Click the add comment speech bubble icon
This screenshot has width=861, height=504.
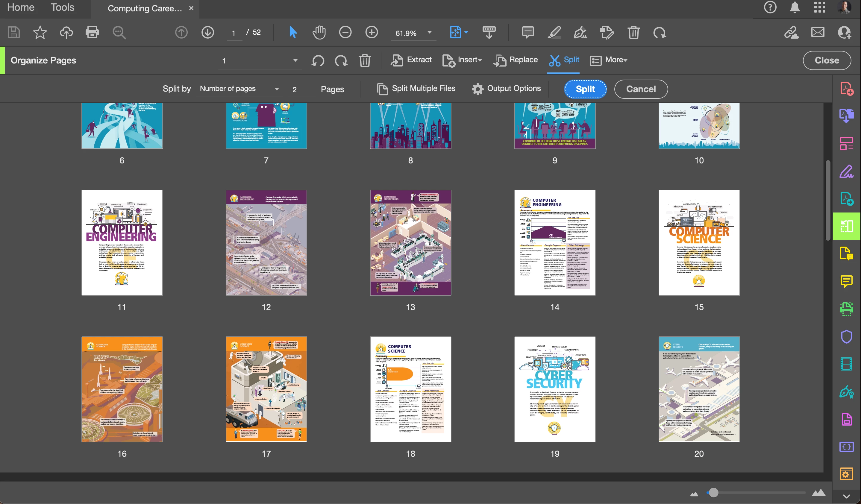click(x=527, y=32)
